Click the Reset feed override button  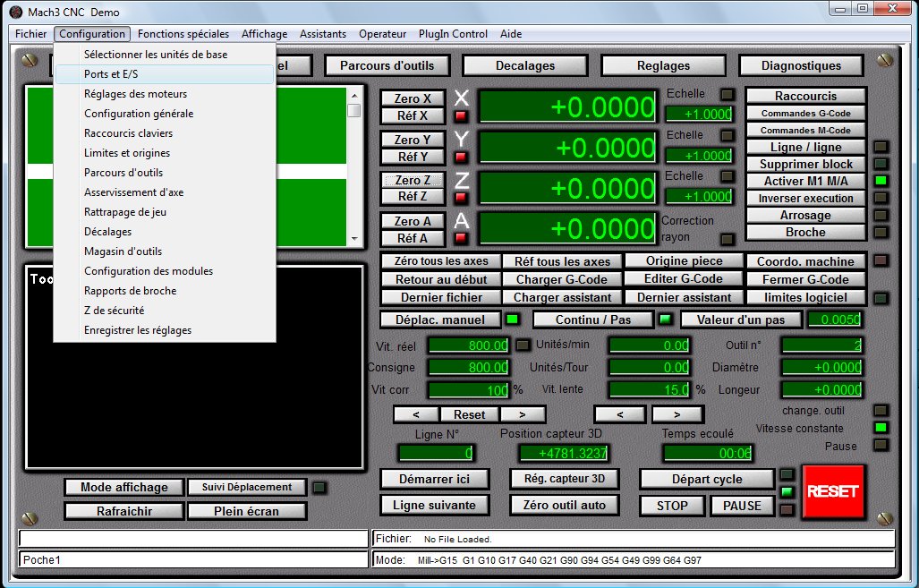click(469, 414)
